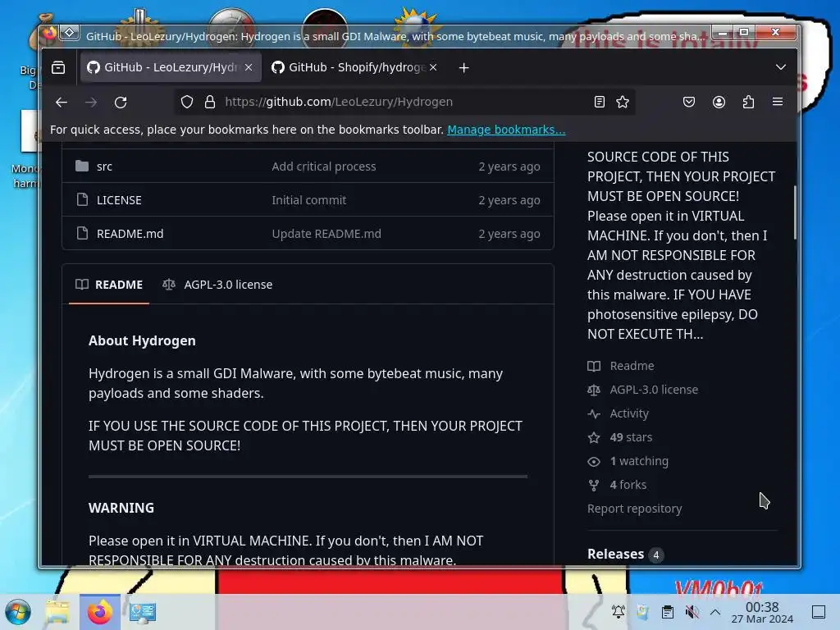Click the WARNING heading in README
Screen dimensions: 840x630
click(x=121, y=508)
